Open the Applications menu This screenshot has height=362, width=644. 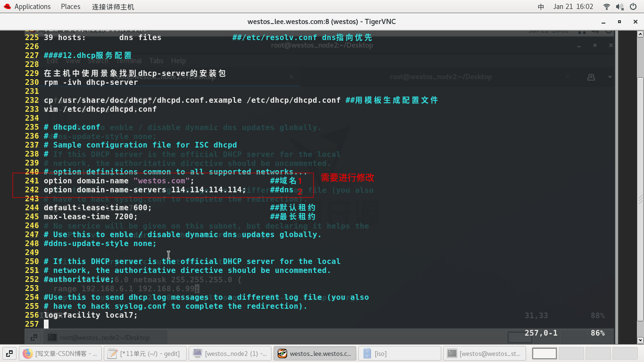pyautogui.click(x=26, y=7)
